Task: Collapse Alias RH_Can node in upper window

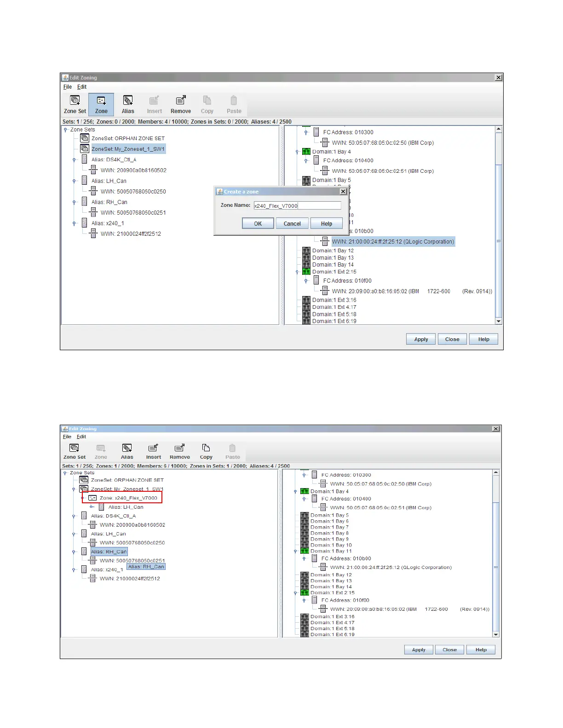Action: point(74,202)
